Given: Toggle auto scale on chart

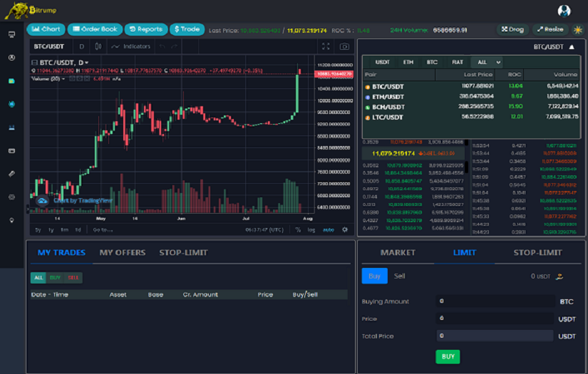Looking at the screenshot, I should (x=328, y=229).
